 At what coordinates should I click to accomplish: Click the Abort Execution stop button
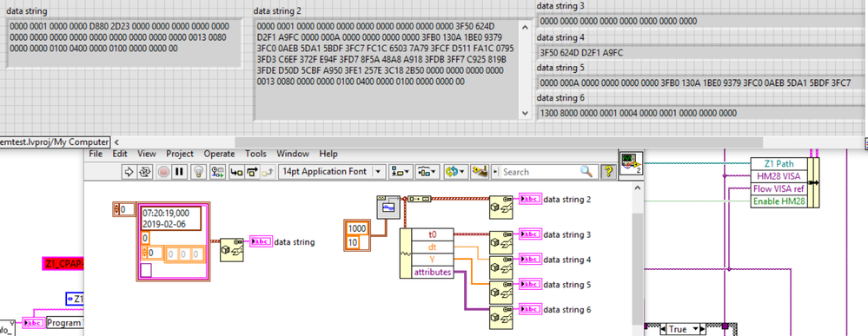pyautogui.click(x=163, y=172)
